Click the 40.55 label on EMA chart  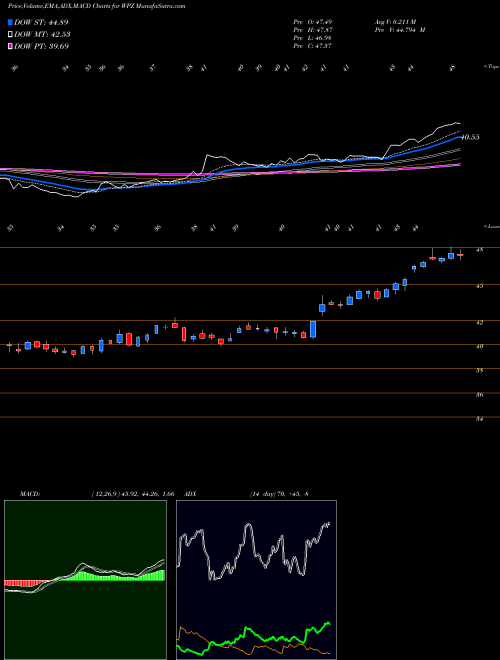(470, 137)
